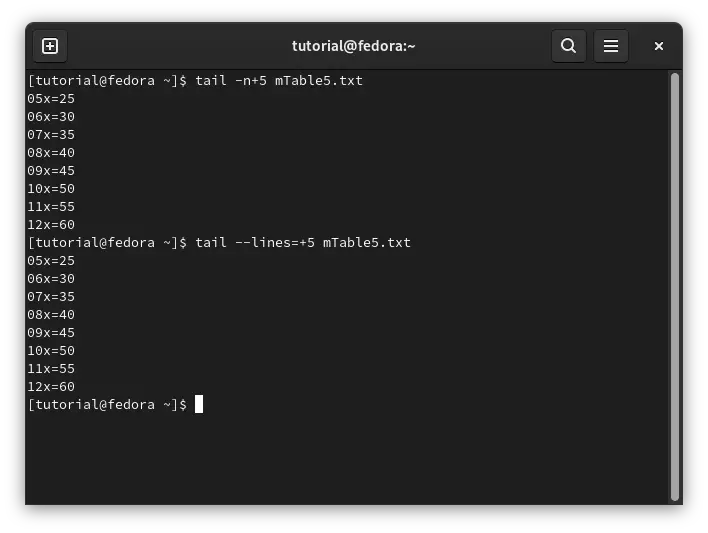The height and width of the screenshot is (533, 708).
Task: Open the hamburger menu
Action: point(610,46)
